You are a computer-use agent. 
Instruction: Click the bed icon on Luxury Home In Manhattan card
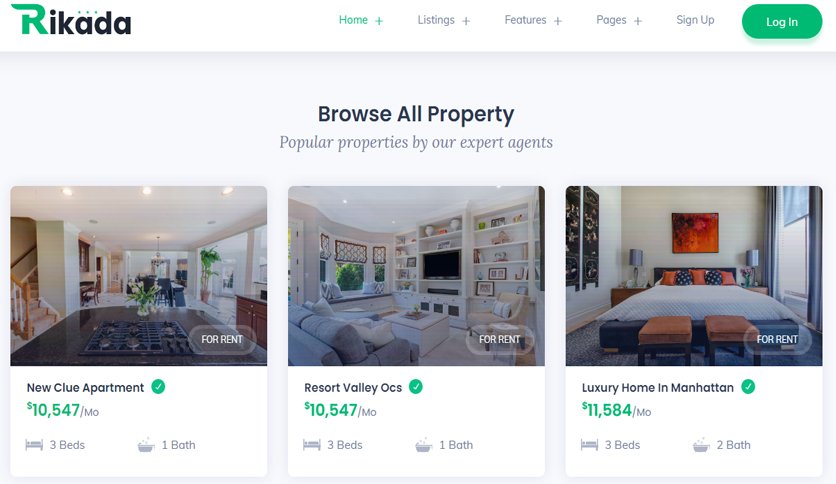589,445
